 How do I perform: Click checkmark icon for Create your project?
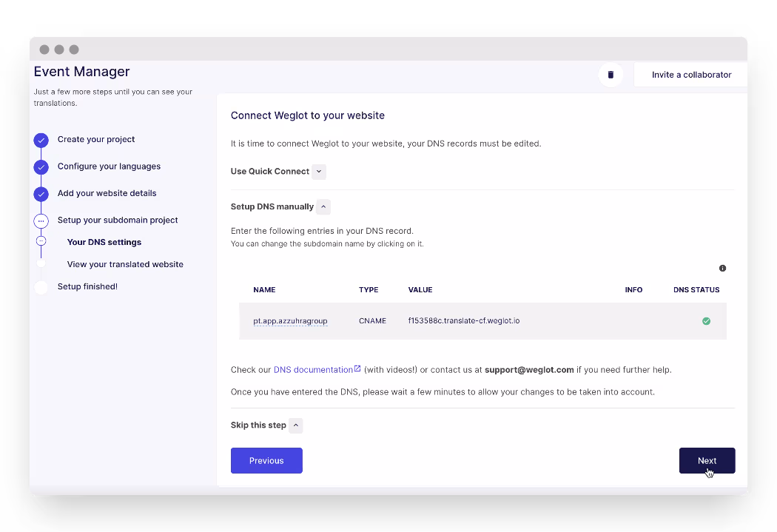(41, 140)
